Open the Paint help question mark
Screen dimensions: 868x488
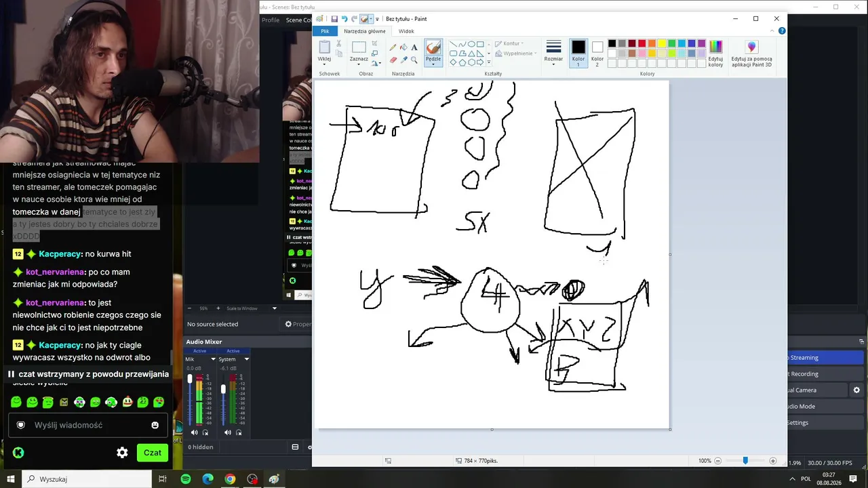[x=783, y=31]
